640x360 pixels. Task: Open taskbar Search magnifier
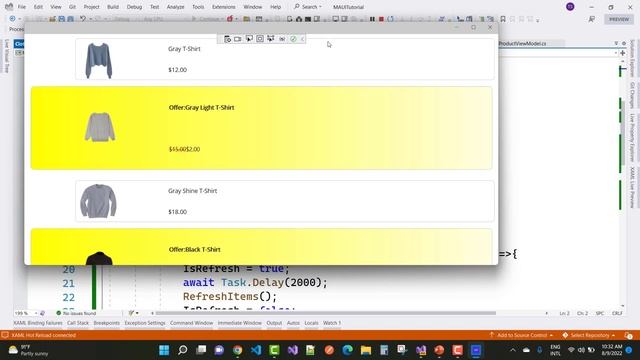(182, 350)
